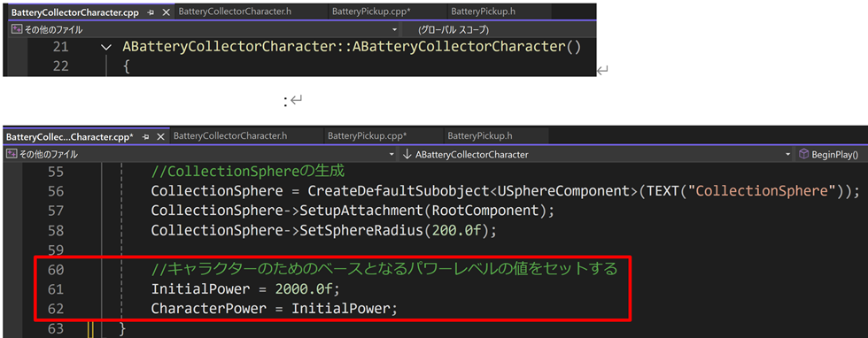Click the cube icon next to BeginPlay()
868x338 pixels.
click(x=804, y=154)
